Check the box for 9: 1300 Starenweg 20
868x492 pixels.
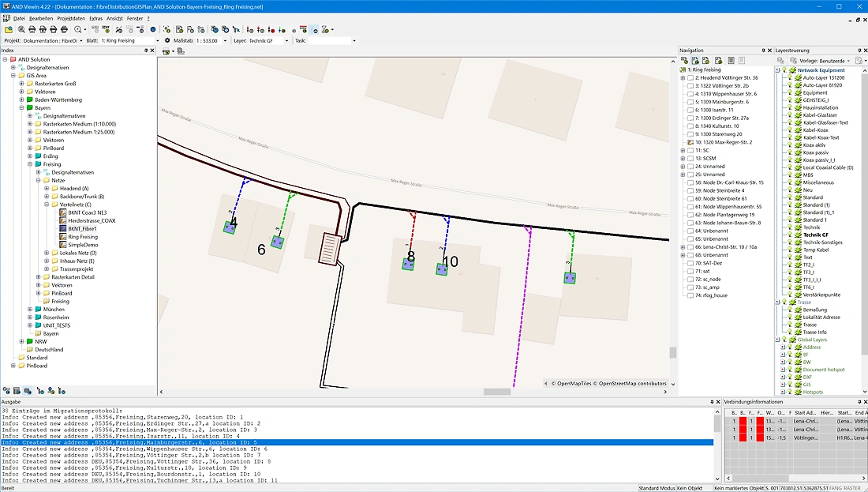click(690, 134)
